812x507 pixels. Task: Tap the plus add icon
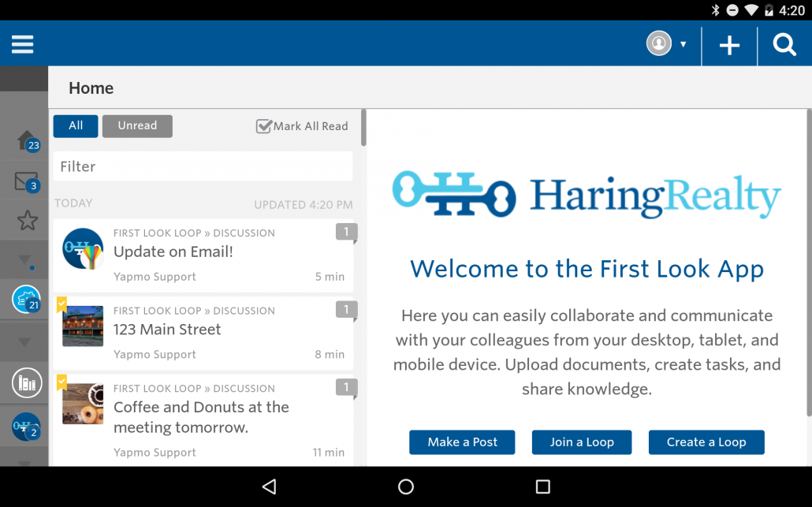pyautogui.click(x=729, y=46)
